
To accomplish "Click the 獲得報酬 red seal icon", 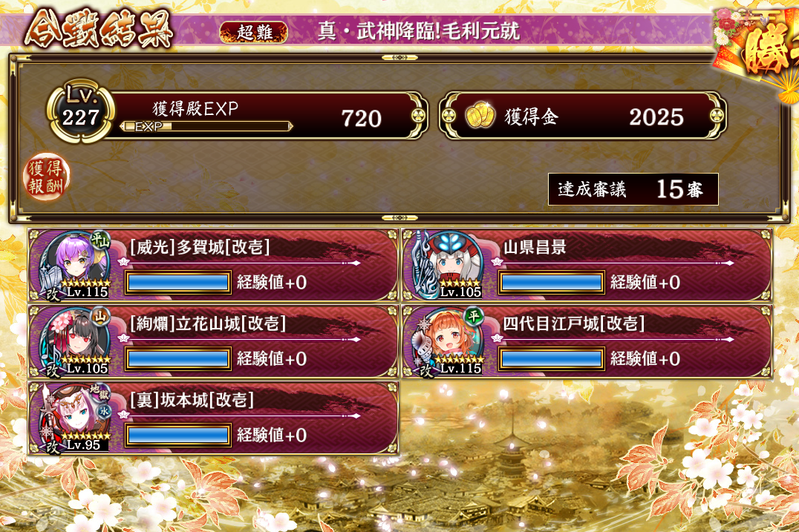I will (x=46, y=177).
